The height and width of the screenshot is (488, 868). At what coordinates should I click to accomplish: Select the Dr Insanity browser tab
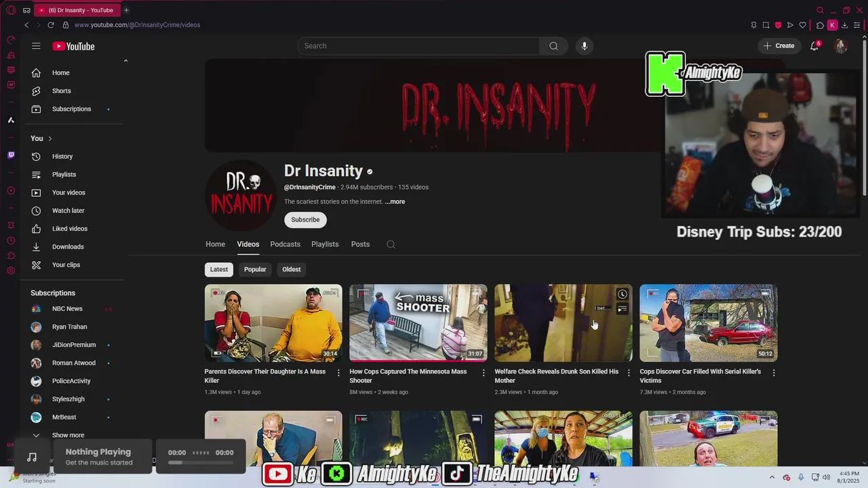[x=76, y=10]
